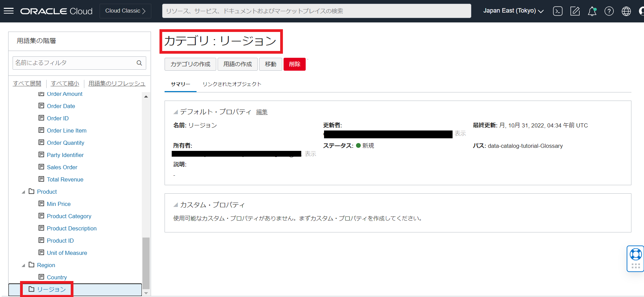
Task: Collapse the デフォルト・プロパティ section
Action: [175, 112]
